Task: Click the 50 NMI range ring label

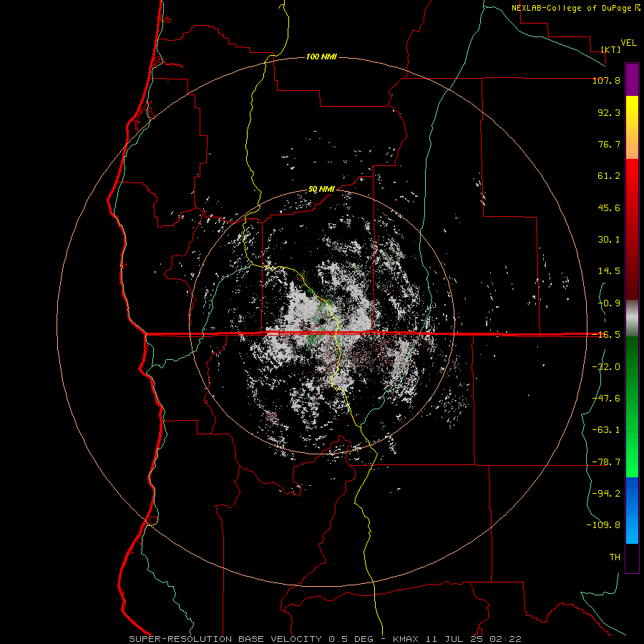Action: [x=321, y=190]
